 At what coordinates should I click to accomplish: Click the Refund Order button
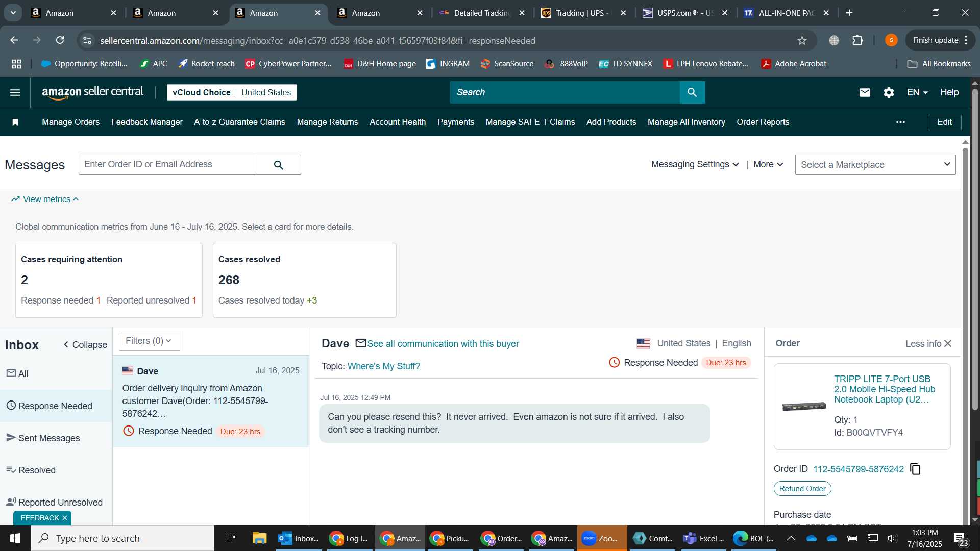point(802,489)
